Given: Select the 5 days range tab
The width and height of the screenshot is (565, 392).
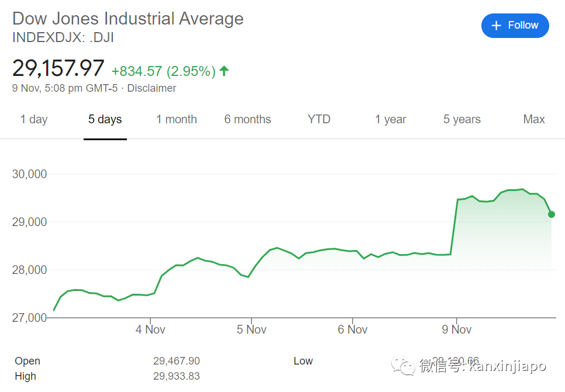Looking at the screenshot, I should click(105, 119).
